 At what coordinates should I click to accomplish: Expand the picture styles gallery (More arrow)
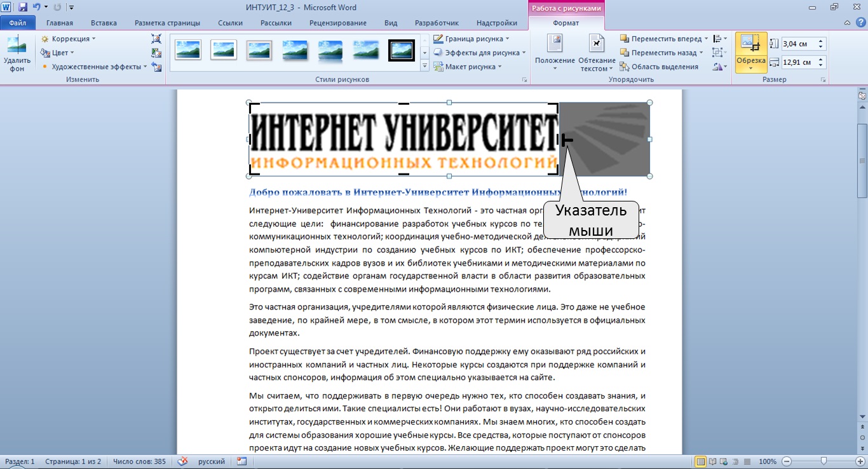[424, 66]
